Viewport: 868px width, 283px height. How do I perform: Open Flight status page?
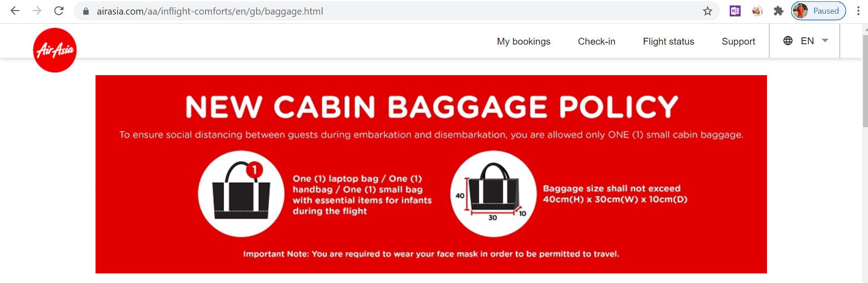pyautogui.click(x=668, y=41)
